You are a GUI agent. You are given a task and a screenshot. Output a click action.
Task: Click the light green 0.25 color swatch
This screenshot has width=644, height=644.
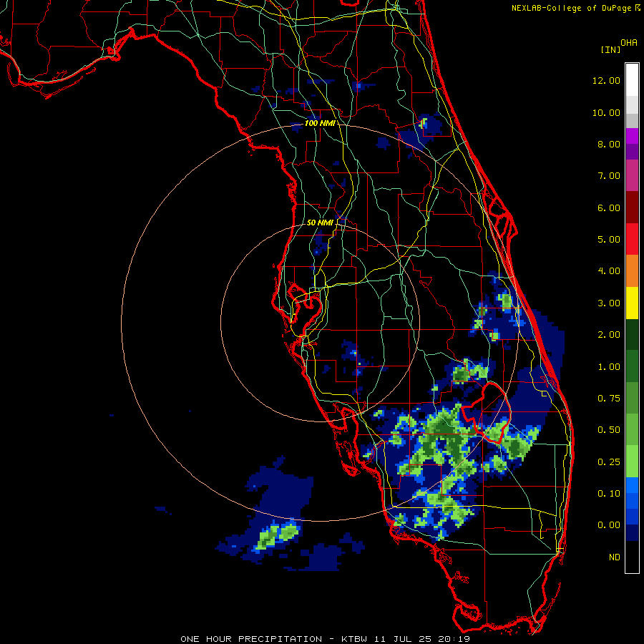(632, 462)
